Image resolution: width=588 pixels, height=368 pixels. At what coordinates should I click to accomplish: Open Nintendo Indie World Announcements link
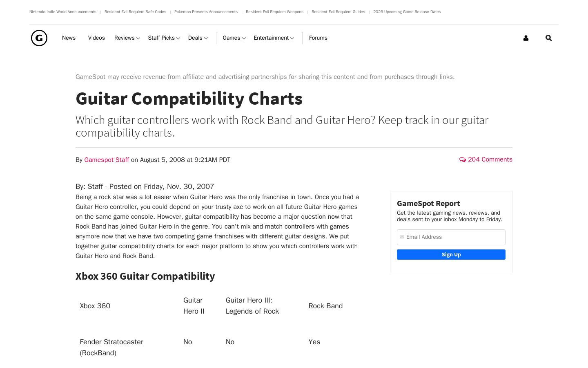[63, 12]
